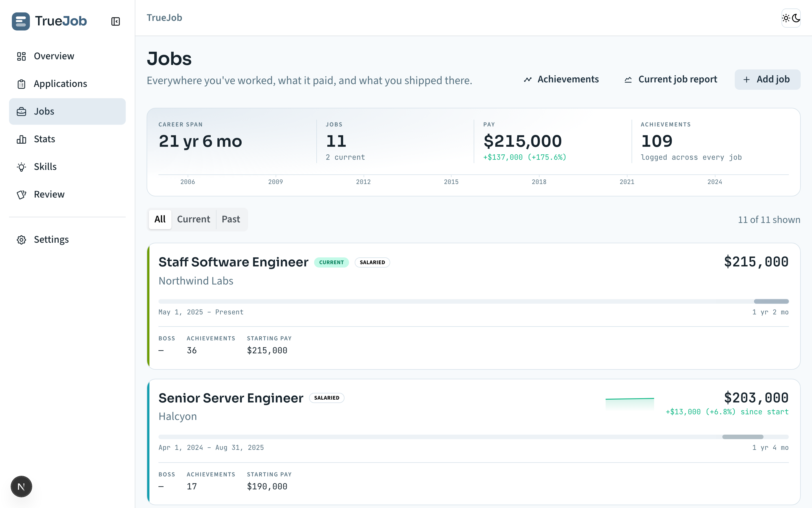Screen dimensions: 812x508
Task: Click the CURRENT badge on Staff Software Engineer
Action: (x=332, y=262)
